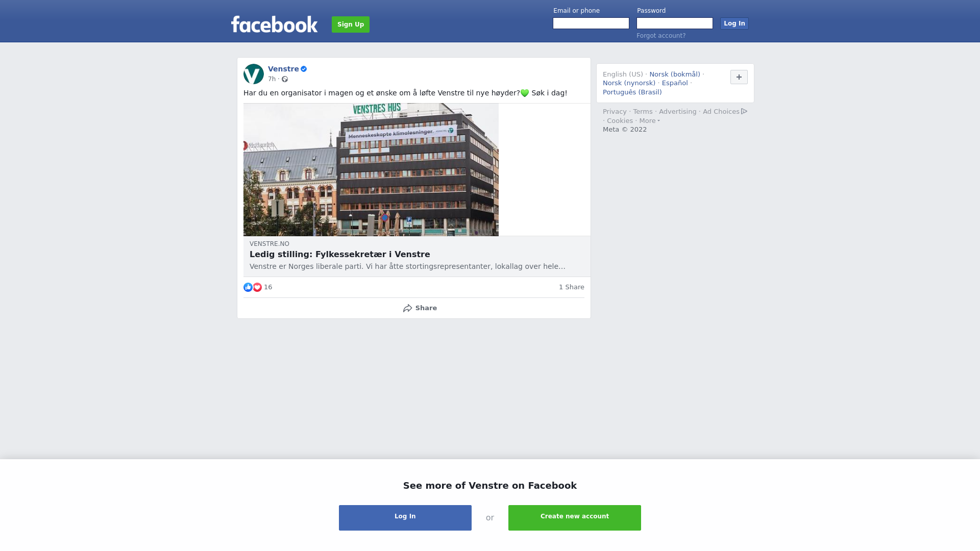
Task: Focus the Password field
Action: pos(675,23)
